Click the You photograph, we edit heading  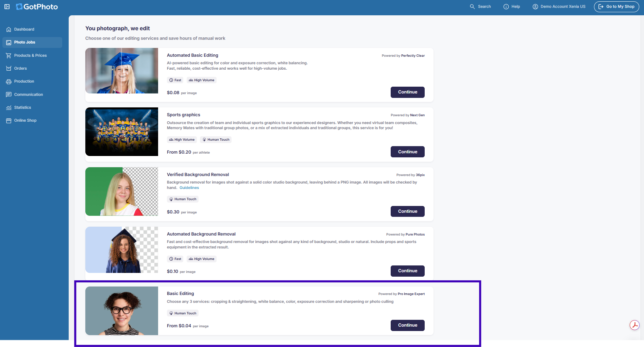[x=118, y=29]
